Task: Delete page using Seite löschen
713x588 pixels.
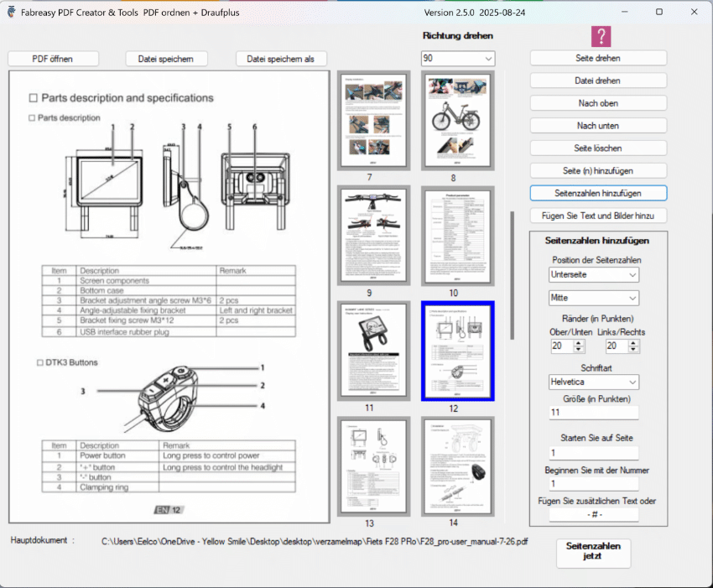Action: click(598, 148)
